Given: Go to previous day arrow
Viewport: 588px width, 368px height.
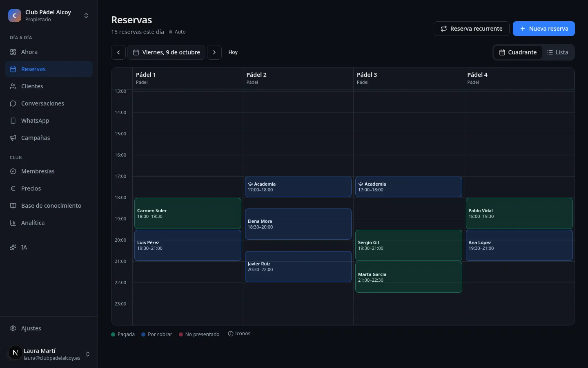Looking at the screenshot, I should [x=118, y=52].
